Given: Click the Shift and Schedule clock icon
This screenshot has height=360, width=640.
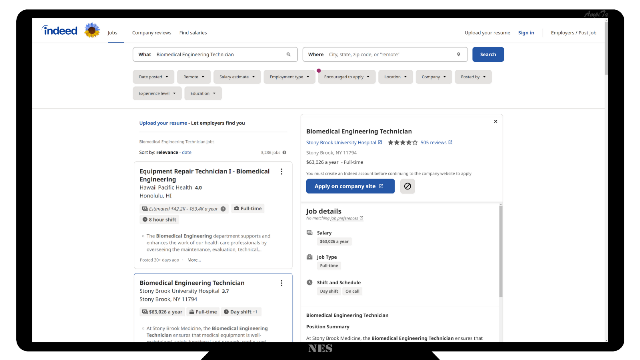Looking at the screenshot, I should click(309, 282).
